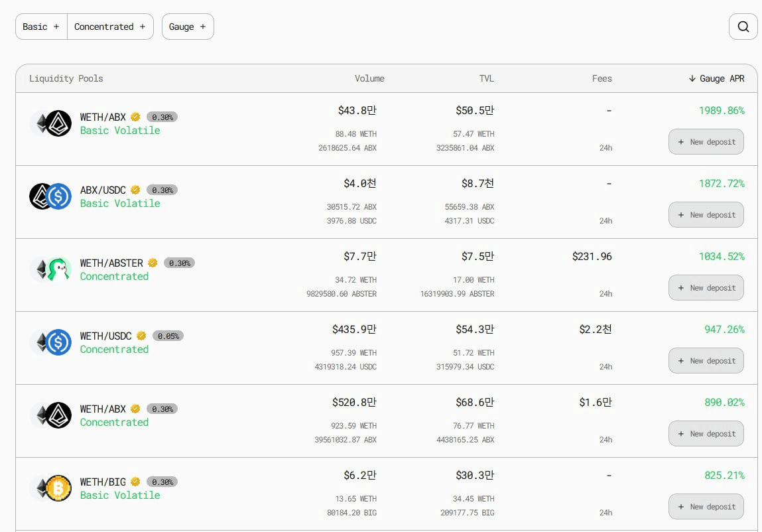
Task: Sort the list by TVL header
Action: pyautogui.click(x=486, y=78)
